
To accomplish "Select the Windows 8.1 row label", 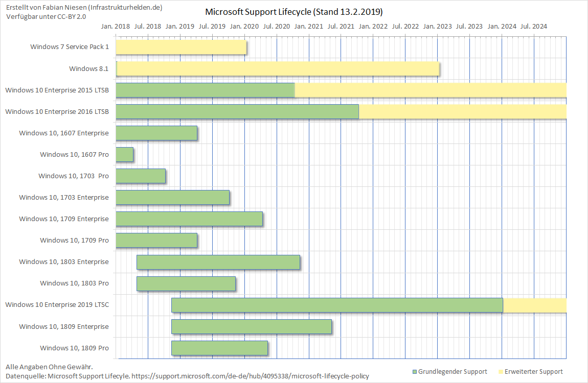I will (89, 68).
